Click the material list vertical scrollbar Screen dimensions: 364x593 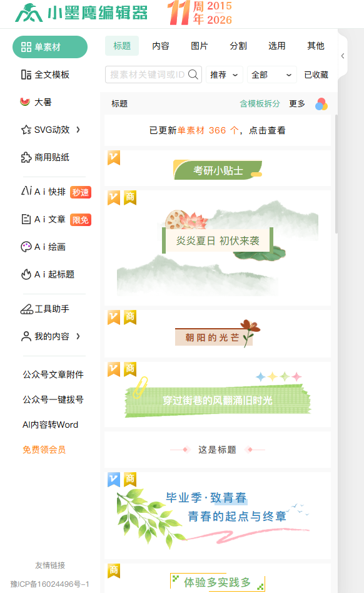(x=336, y=174)
